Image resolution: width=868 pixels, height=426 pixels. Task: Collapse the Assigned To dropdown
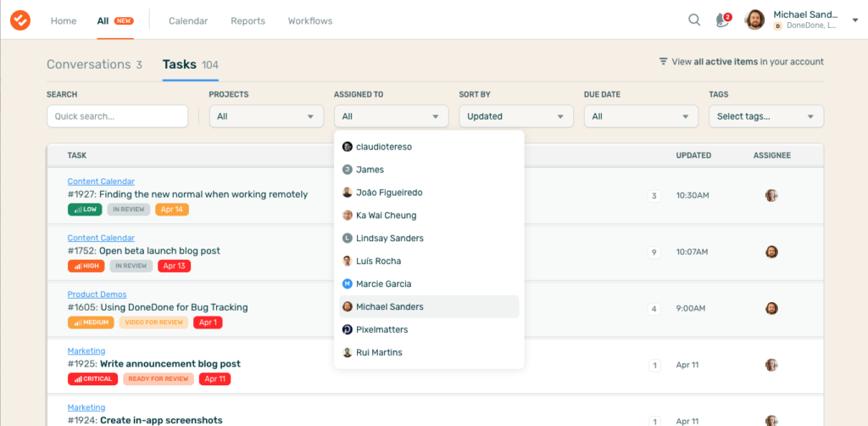392,116
